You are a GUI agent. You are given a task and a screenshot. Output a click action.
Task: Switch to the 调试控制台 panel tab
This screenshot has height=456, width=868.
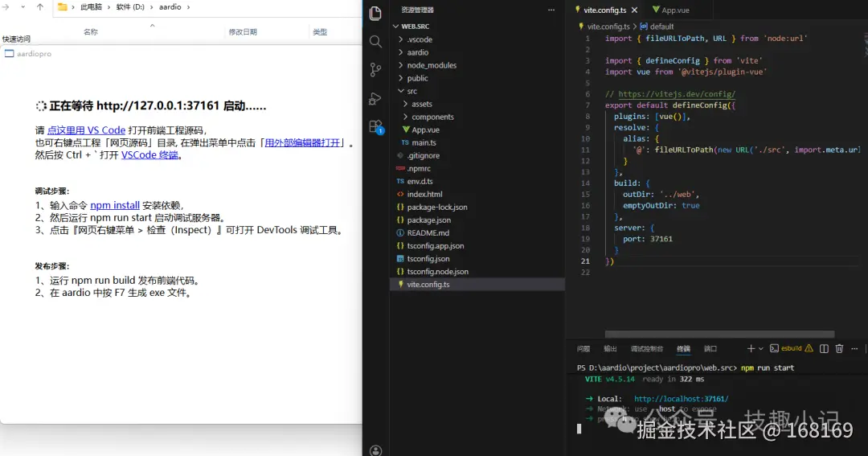click(x=646, y=348)
